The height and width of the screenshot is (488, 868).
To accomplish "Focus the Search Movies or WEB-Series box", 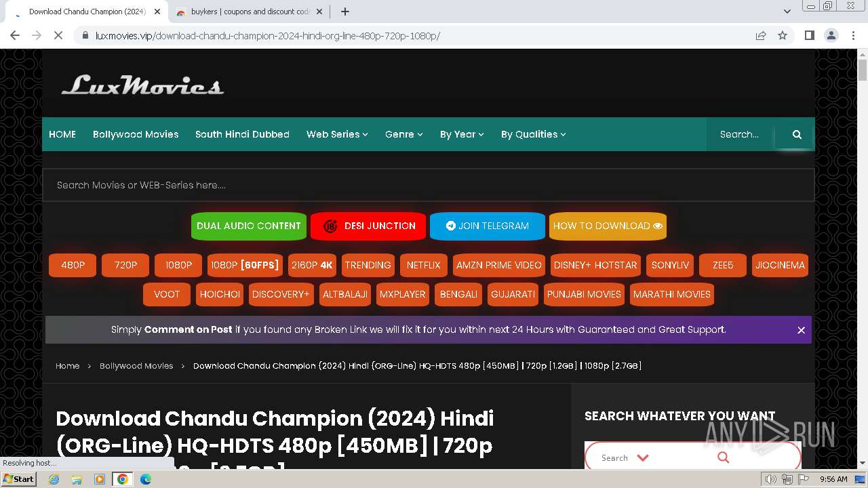I will (x=429, y=185).
